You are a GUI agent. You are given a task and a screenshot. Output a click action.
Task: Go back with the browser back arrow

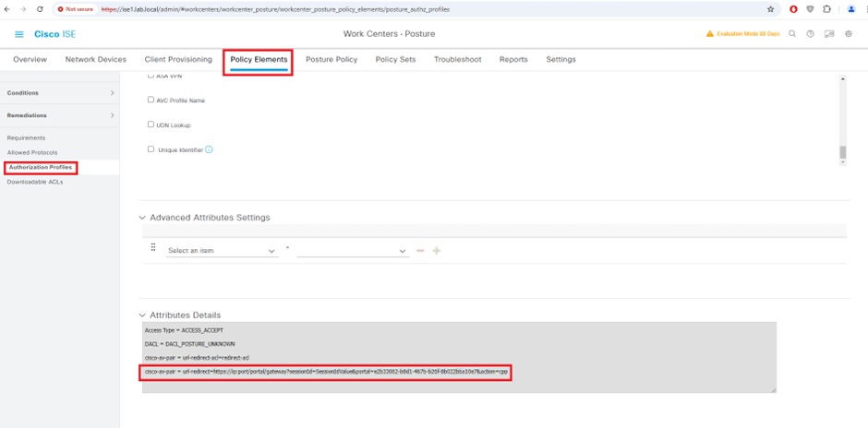(6, 9)
